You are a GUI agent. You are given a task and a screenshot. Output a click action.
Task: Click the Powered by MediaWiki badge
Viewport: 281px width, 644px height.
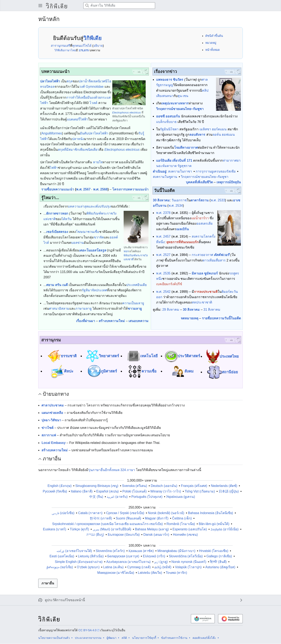230,618
